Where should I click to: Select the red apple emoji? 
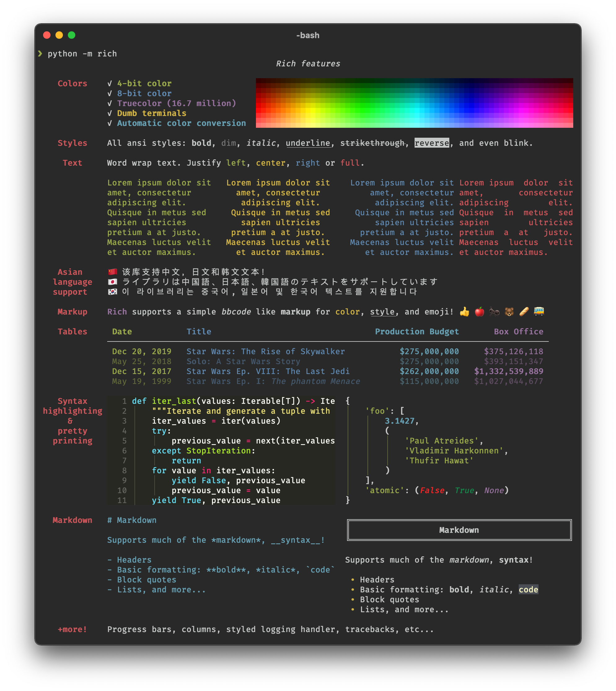[x=479, y=312]
